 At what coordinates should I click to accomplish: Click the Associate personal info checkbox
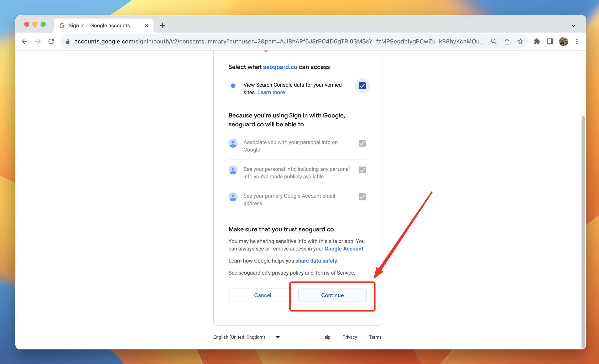pyautogui.click(x=362, y=143)
